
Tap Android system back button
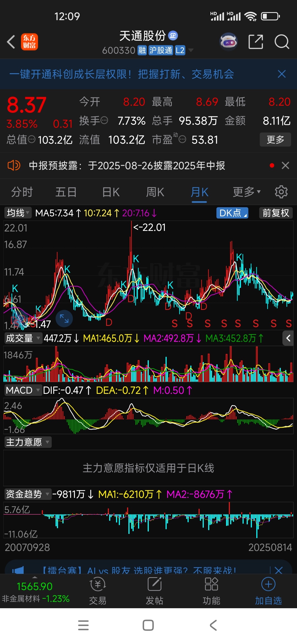[x=213, y=625]
